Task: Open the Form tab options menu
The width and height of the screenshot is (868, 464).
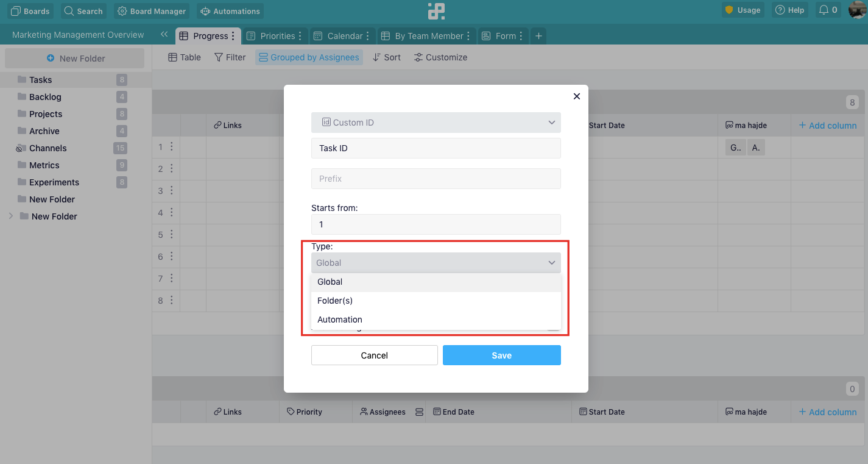Action: coord(522,36)
